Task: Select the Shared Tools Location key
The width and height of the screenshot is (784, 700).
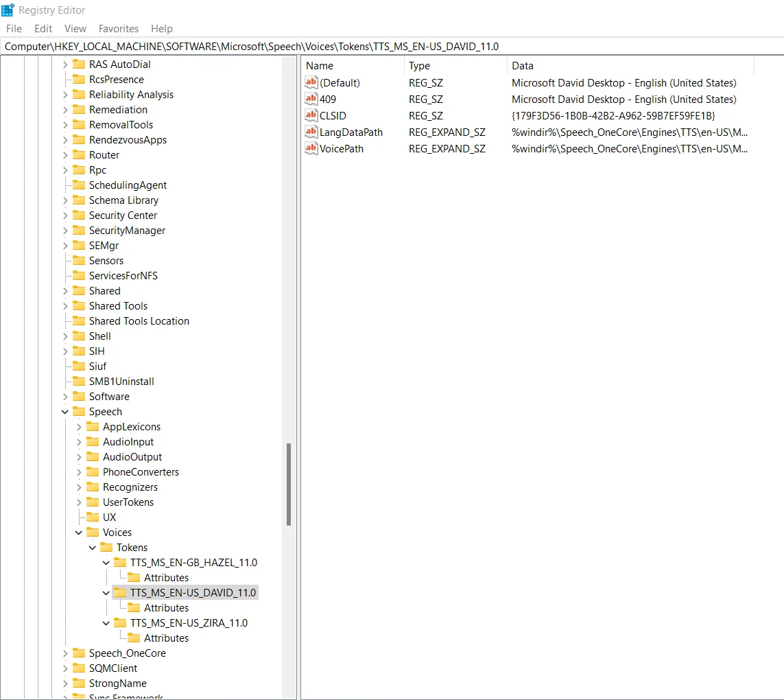Action: pos(139,320)
